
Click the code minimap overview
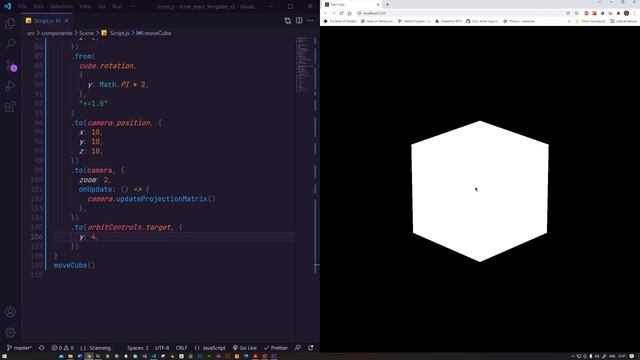tap(304, 64)
